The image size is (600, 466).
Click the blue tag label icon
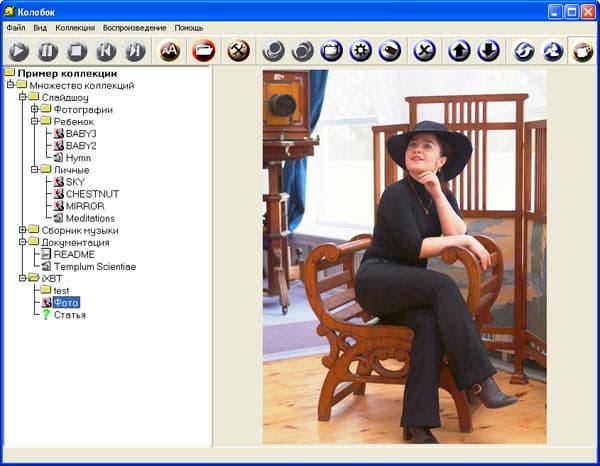pyautogui.click(x=390, y=51)
